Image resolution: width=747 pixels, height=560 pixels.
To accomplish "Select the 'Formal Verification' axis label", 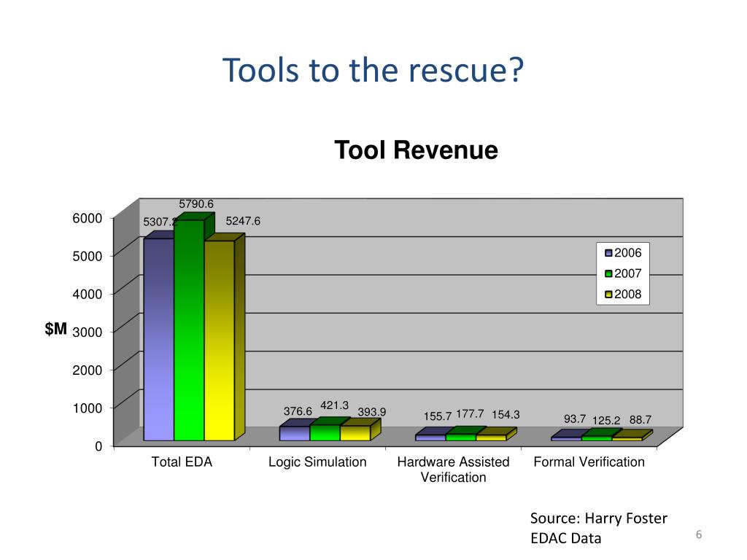I will pos(589,462).
